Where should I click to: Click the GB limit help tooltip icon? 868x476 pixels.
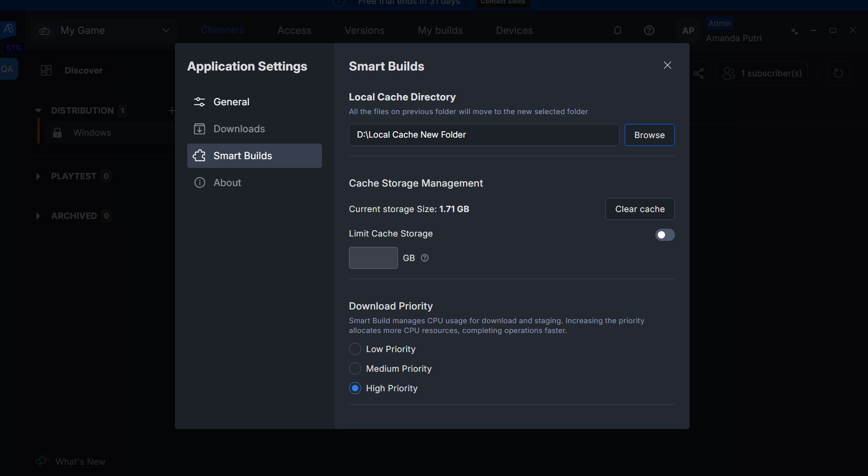[425, 258]
